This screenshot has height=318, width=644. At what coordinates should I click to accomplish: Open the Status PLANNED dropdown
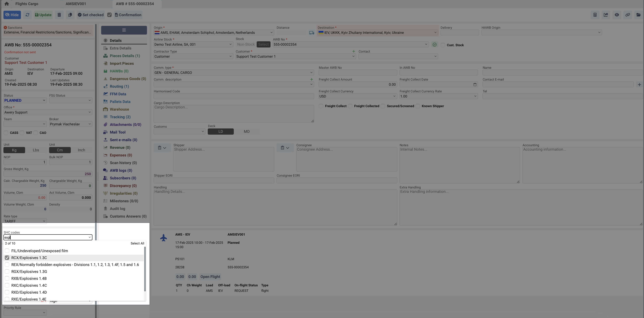[x=25, y=100]
